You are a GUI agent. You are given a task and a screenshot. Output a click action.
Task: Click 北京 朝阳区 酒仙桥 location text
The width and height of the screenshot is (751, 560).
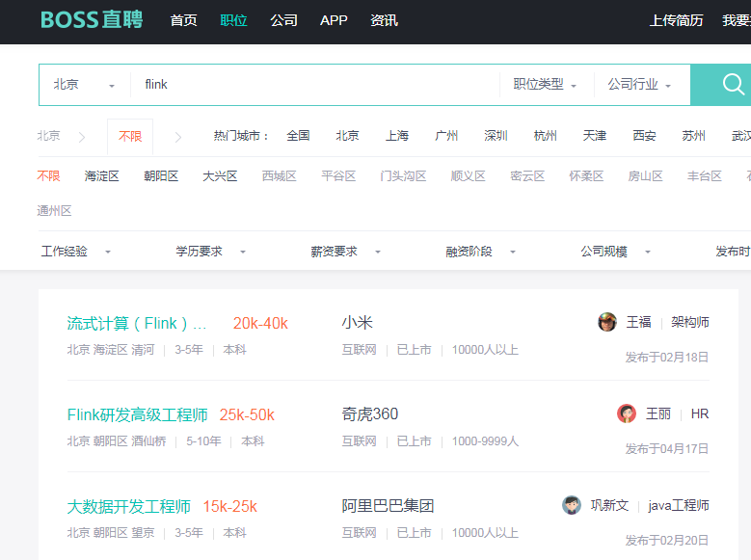click(x=117, y=441)
